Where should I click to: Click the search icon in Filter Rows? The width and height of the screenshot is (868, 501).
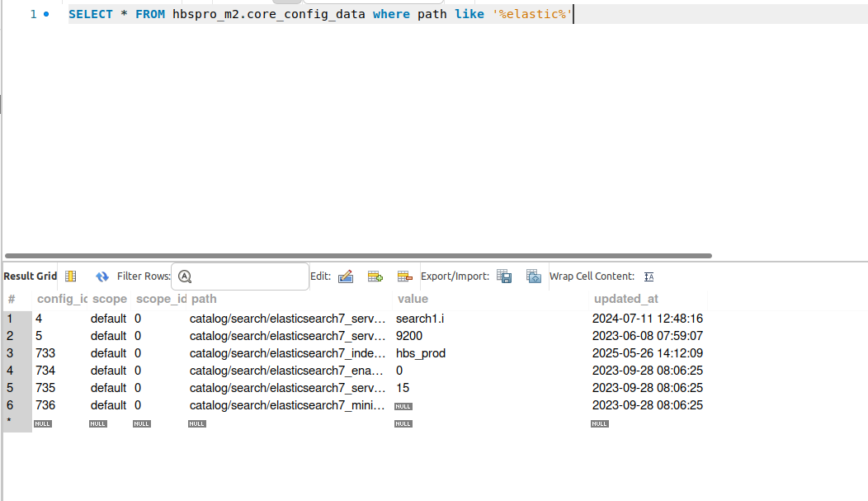click(185, 276)
